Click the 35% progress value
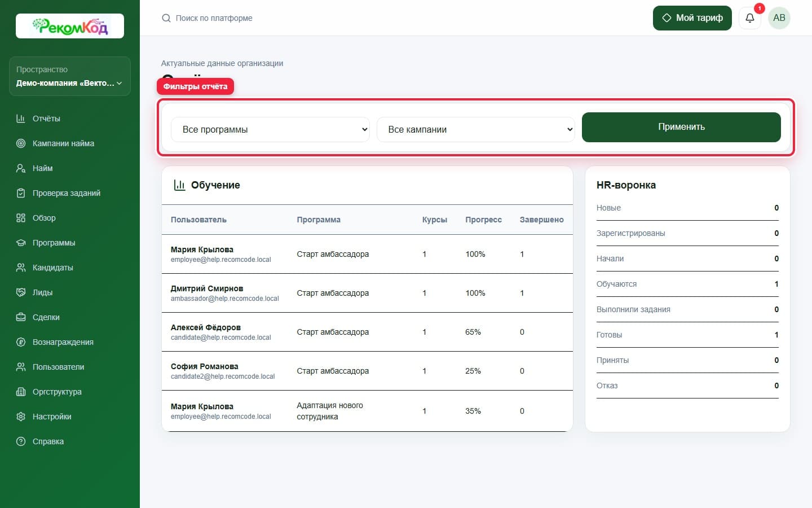This screenshot has height=508, width=812. click(x=473, y=411)
